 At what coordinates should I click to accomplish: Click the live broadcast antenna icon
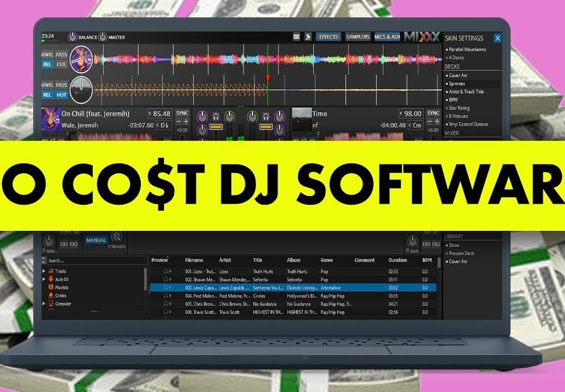(308, 37)
